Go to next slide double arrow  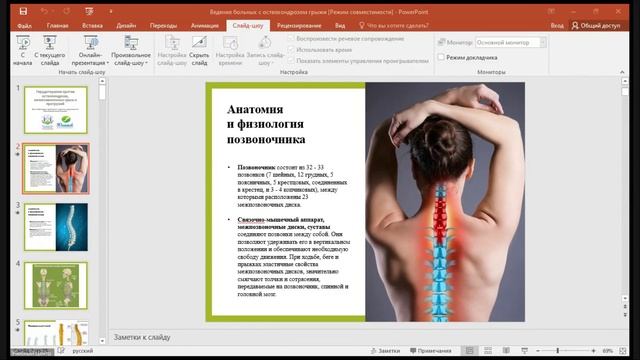pos(624,316)
